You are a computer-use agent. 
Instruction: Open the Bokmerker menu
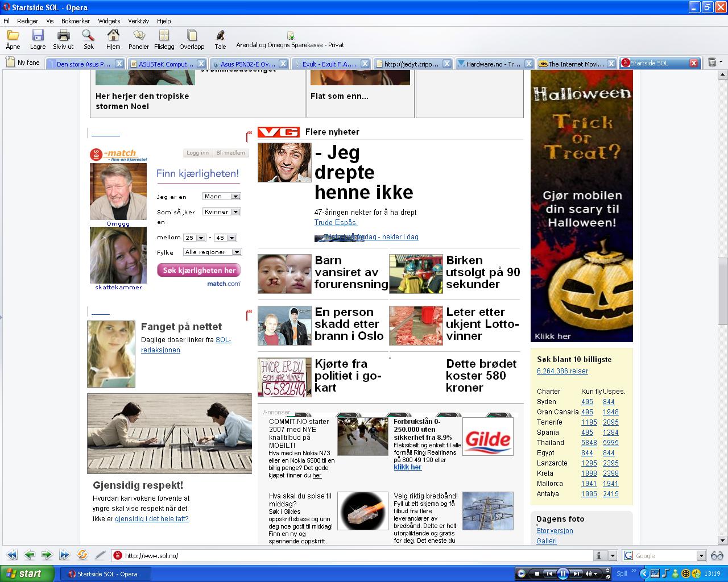click(x=76, y=21)
